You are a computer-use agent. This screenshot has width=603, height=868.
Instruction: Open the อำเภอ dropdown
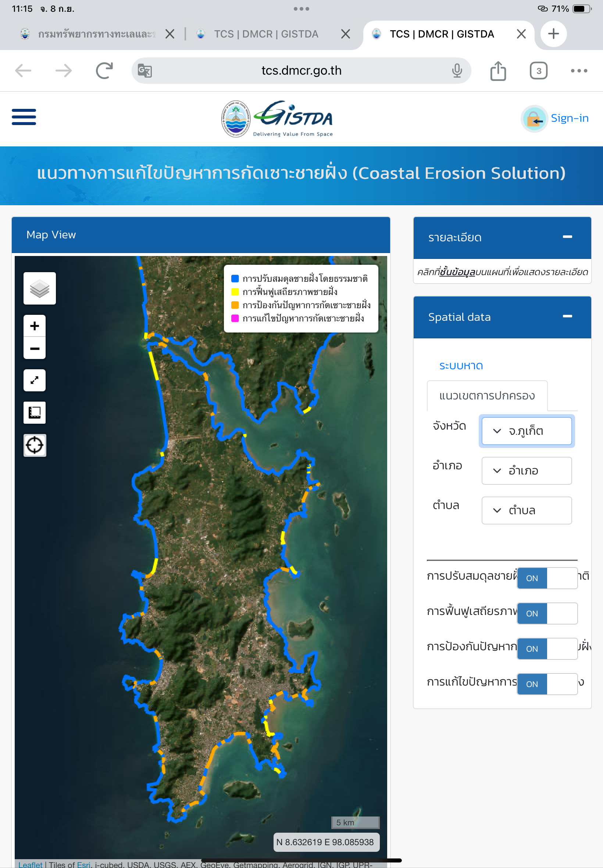coord(526,470)
